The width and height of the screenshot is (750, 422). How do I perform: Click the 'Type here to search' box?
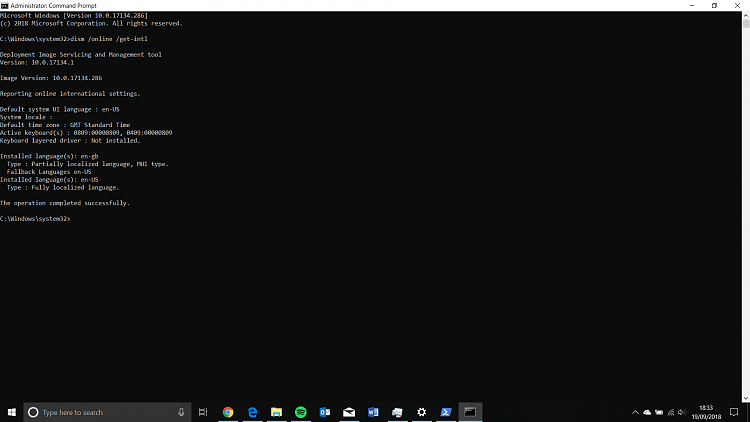tap(107, 412)
